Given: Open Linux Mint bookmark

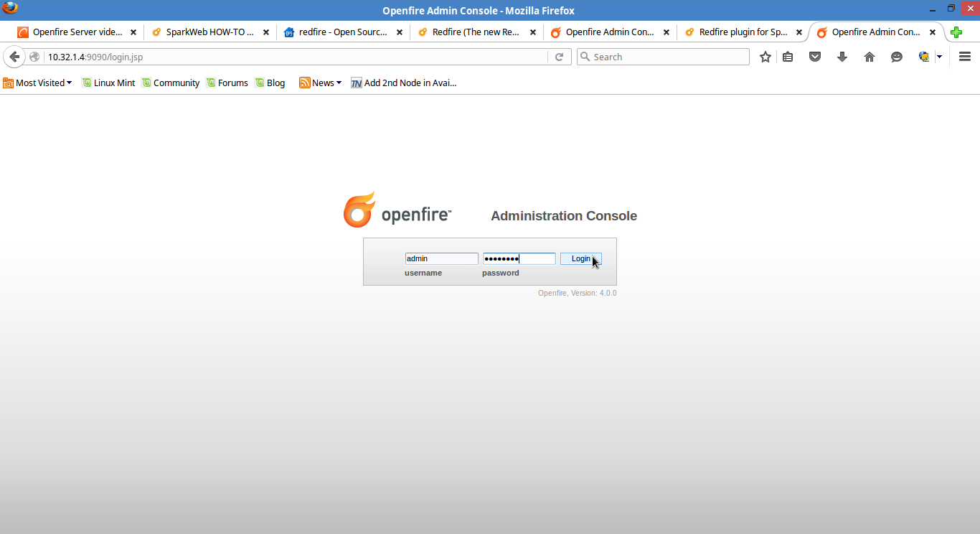Looking at the screenshot, I should (x=108, y=83).
